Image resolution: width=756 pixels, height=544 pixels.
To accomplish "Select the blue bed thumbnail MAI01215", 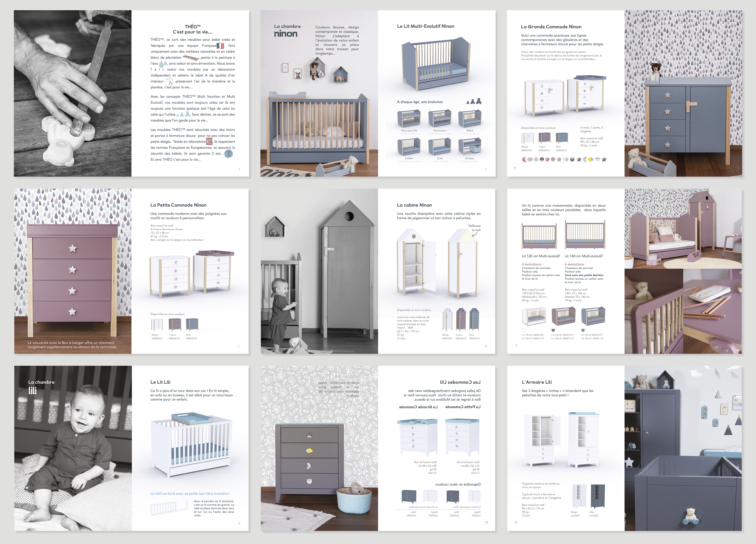I will [593, 317].
